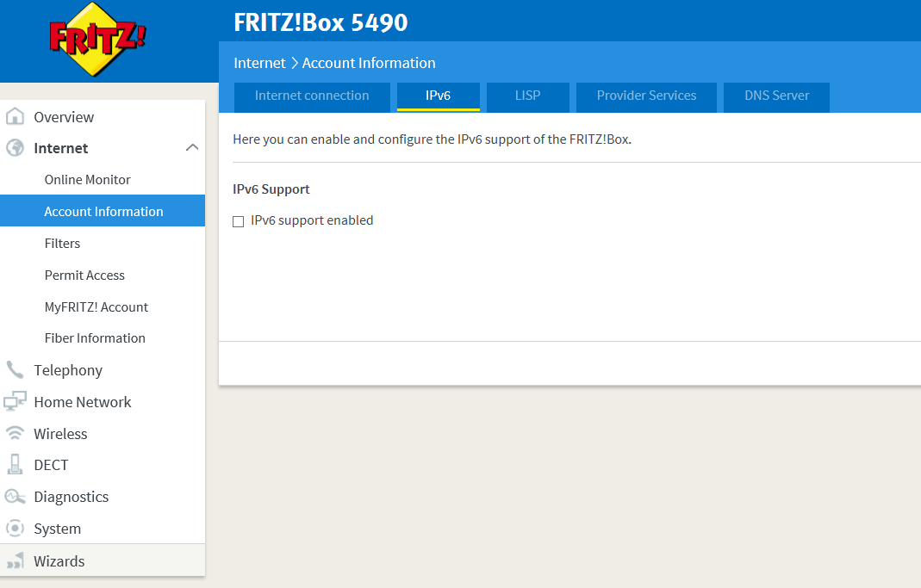This screenshot has width=921, height=588.
Task: Collapse the Internet menu chevron
Action: pos(192,147)
